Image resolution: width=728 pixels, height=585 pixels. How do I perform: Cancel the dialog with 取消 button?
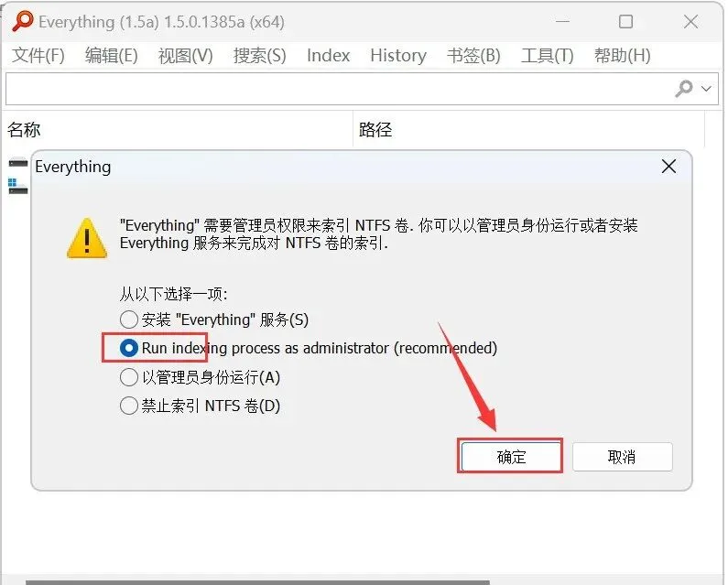point(622,457)
